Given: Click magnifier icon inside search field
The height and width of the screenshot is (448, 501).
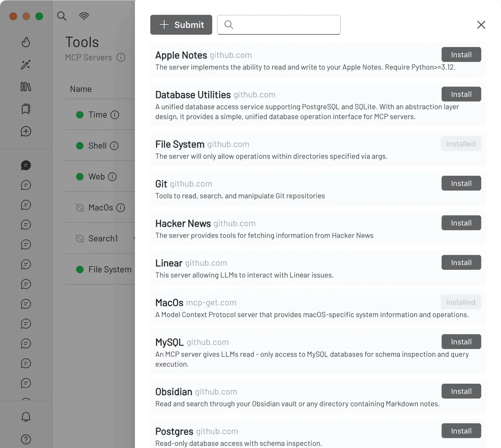Looking at the screenshot, I should click(229, 25).
